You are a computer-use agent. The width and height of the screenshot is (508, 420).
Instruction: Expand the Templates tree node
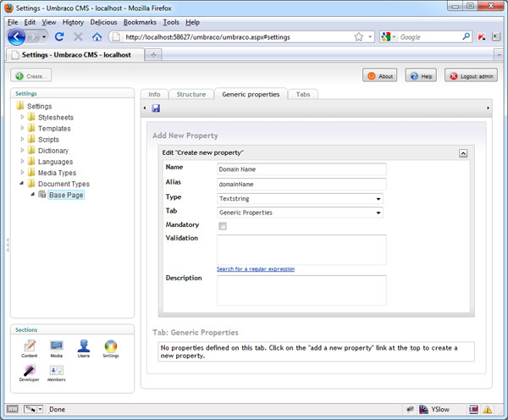click(x=22, y=128)
